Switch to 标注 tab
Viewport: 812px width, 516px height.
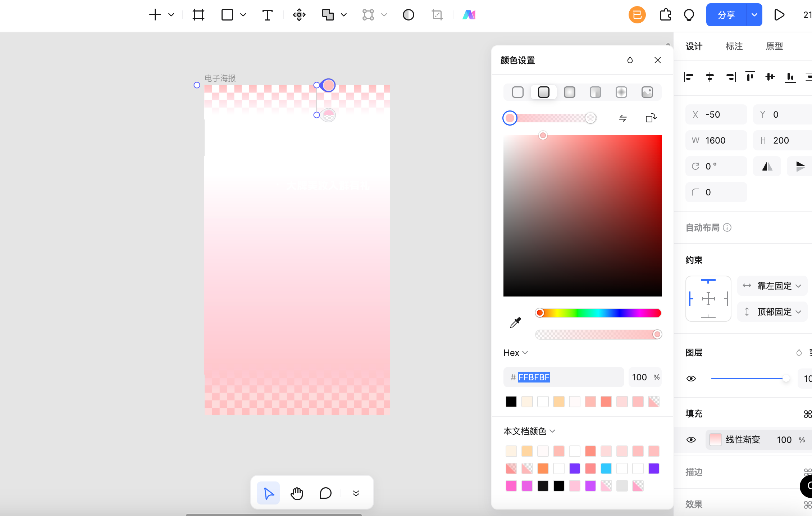(734, 46)
